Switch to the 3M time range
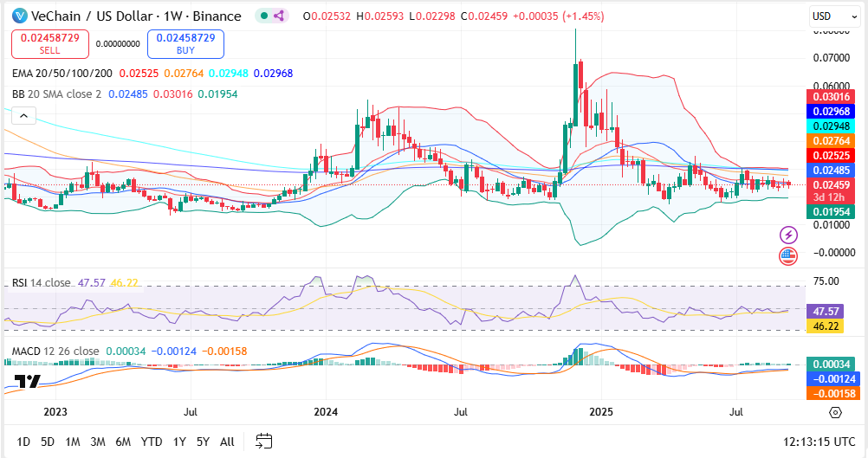 click(x=98, y=442)
